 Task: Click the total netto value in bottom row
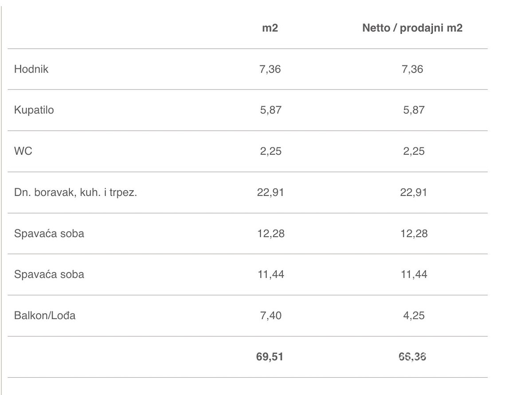[412, 357]
